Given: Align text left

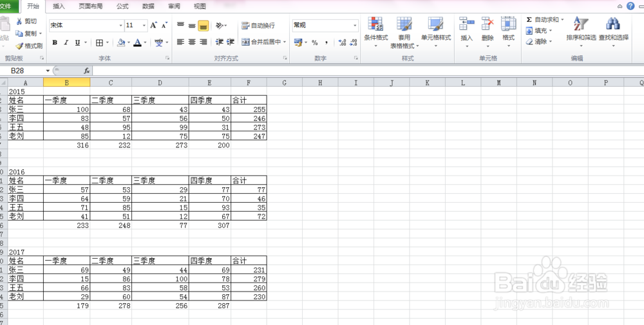Looking at the screenshot, I should coord(180,42).
